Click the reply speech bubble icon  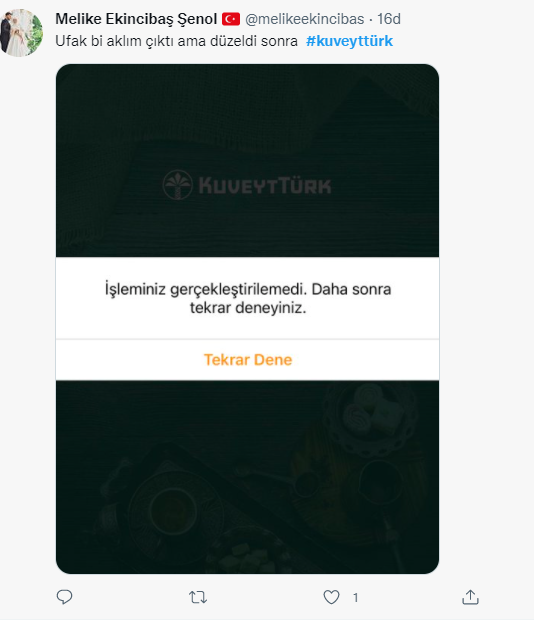click(x=64, y=597)
